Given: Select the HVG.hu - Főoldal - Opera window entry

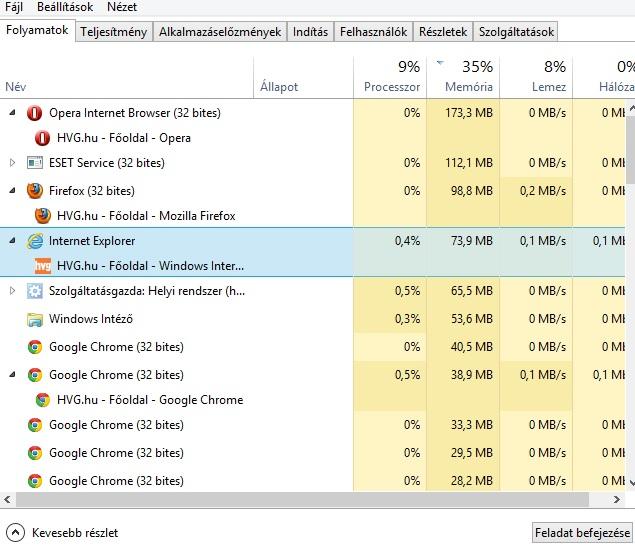Looking at the screenshot, I should click(124, 138).
